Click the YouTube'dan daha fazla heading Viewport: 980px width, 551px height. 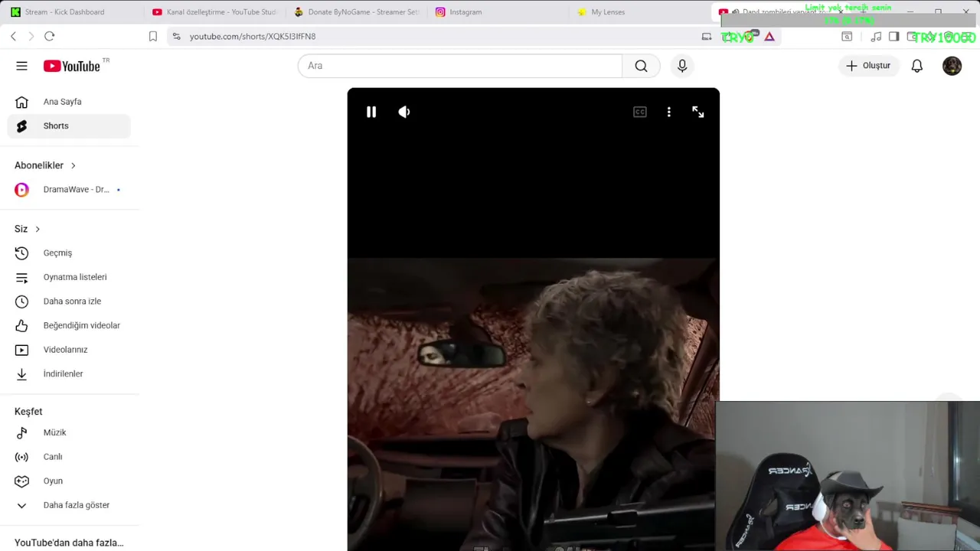69,543
